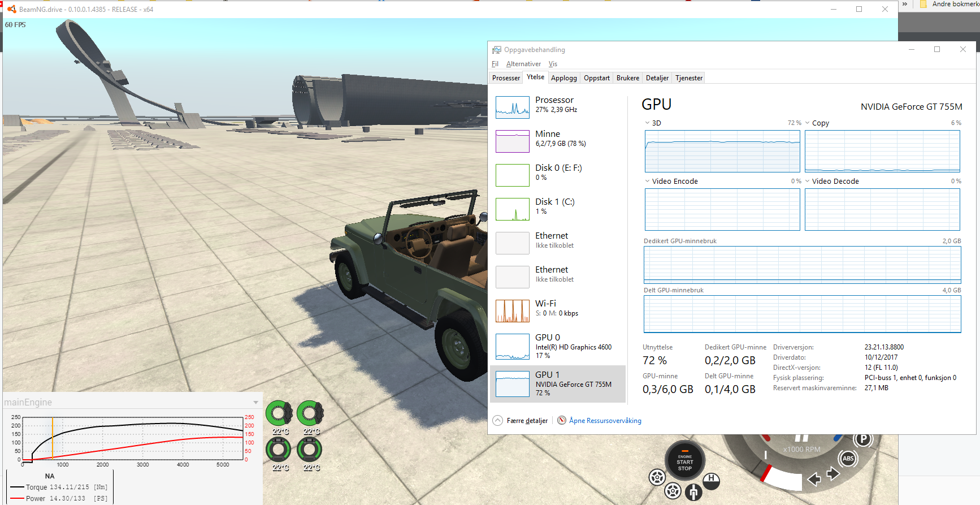Select Minne memory entry
Screen dimensions: 980x505
coord(558,141)
